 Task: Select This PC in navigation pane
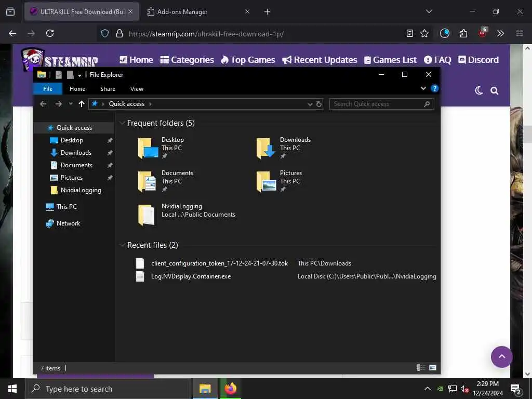[66, 207]
